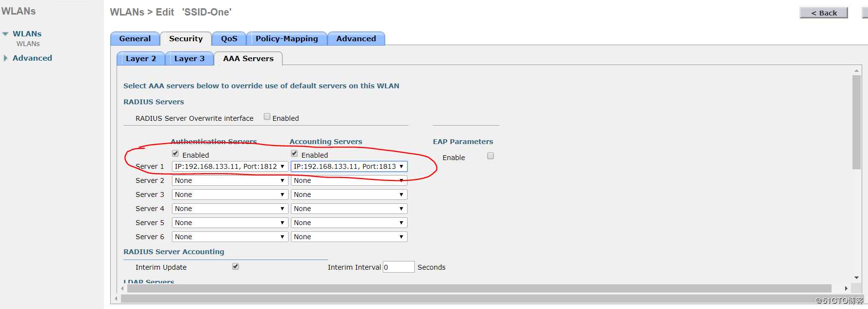Switch to the Security tab
The height and width of the screenshot is (309, 868).
(186, 39)
